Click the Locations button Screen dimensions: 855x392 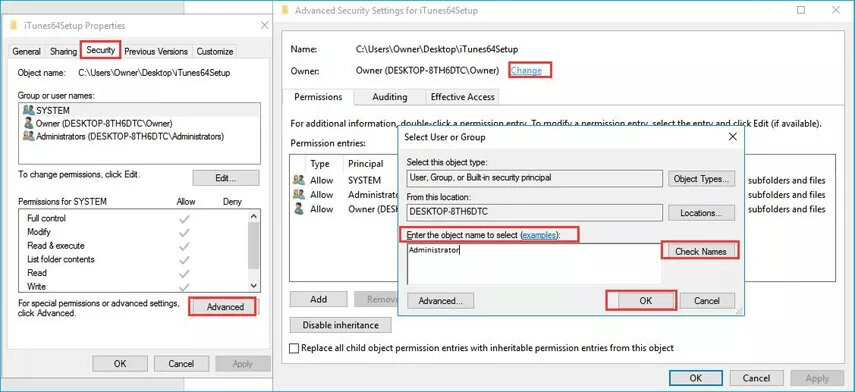pyautogui.click(x=701, y=213)
